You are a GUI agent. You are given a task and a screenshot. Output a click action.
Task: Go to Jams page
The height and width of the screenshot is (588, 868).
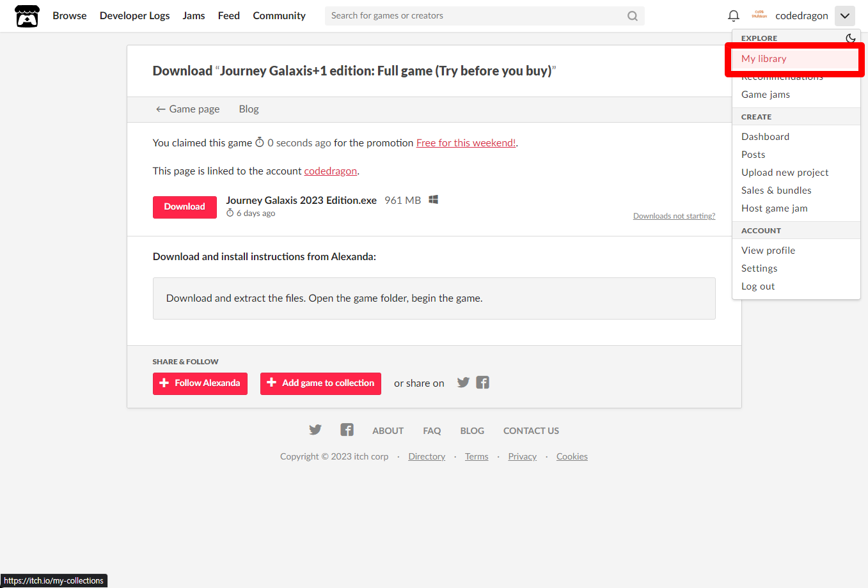pos(194,16)
